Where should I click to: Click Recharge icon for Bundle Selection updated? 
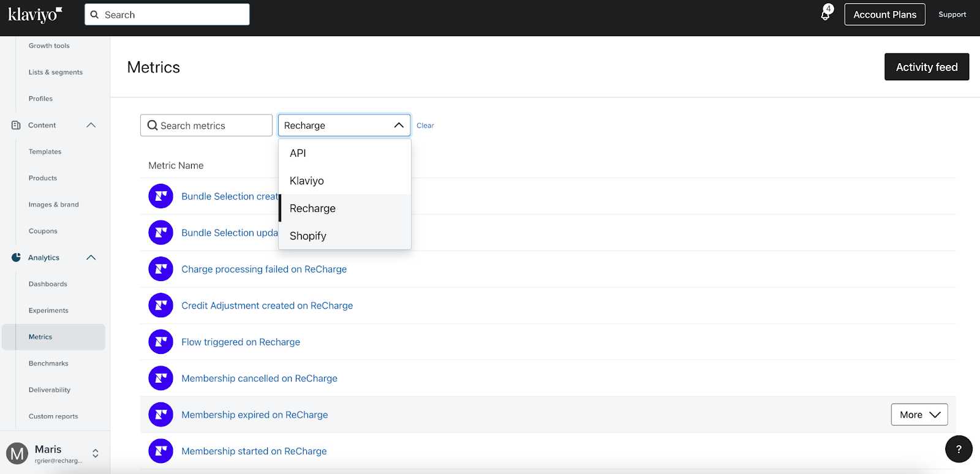pos(160,233)
